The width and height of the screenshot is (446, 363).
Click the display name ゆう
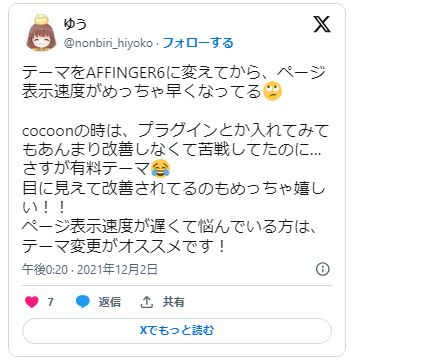click(75, 24)
